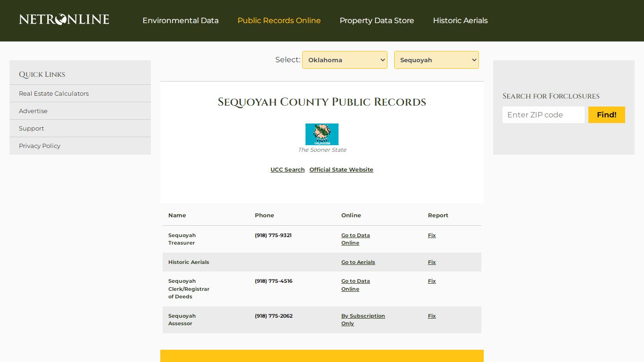Click the Quick Links heading

tap(42, 74)
